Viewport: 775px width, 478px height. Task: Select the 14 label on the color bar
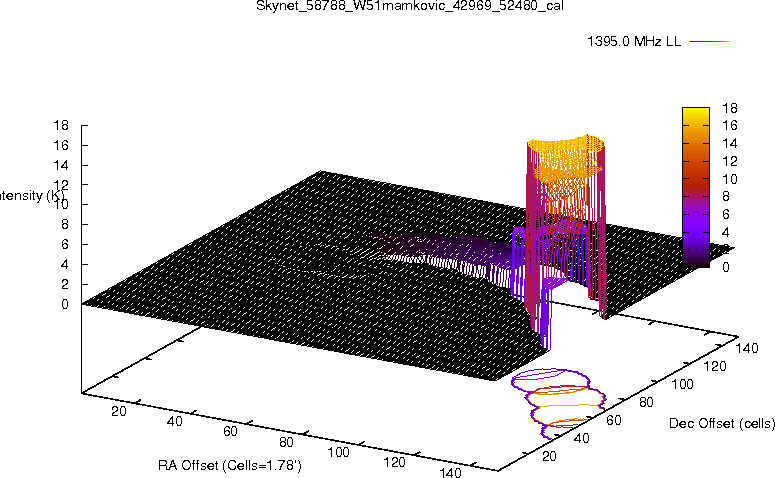[730, 143]
